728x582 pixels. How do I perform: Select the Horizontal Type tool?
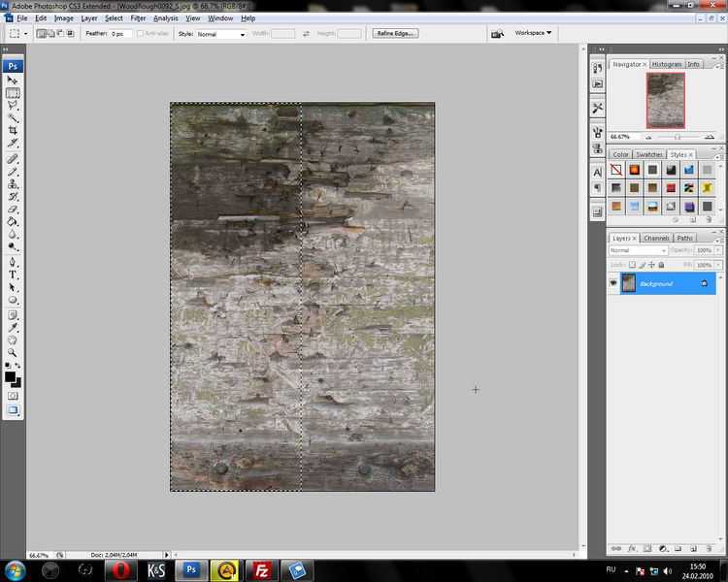(13, 275)
